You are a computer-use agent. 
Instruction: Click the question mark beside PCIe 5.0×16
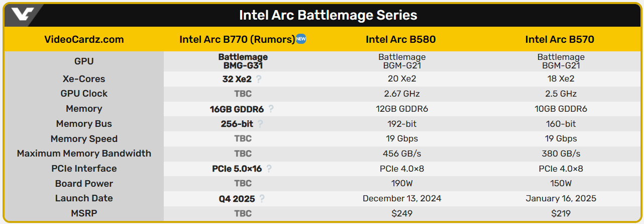(269, 169)
